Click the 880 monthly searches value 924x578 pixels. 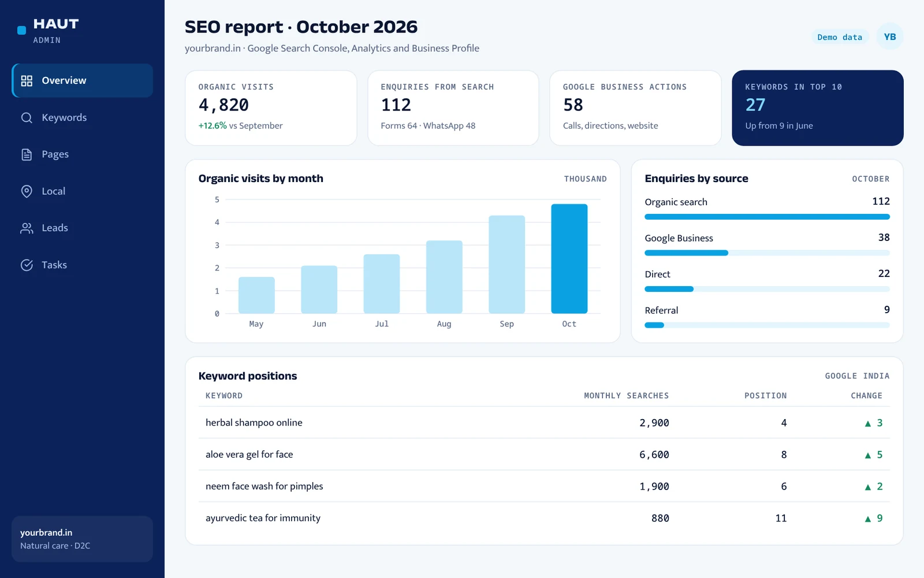(660, 518)
